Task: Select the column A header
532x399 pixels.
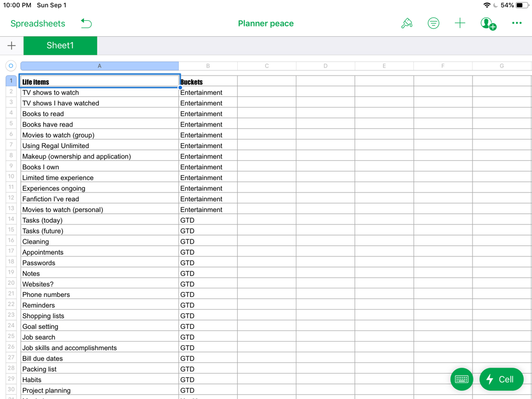Action: pos(99,66)
